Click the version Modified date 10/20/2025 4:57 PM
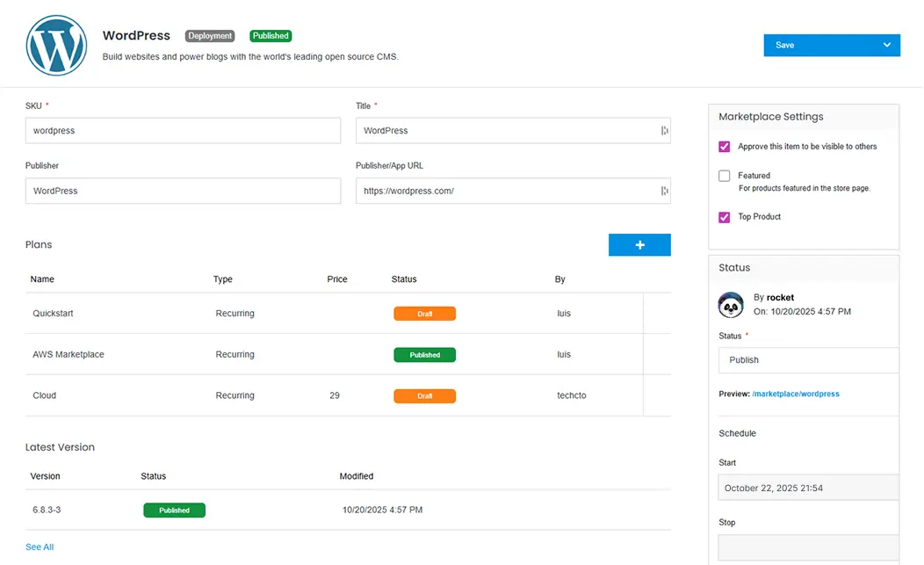This screenshot has width=924, height=565. point(382,510)
